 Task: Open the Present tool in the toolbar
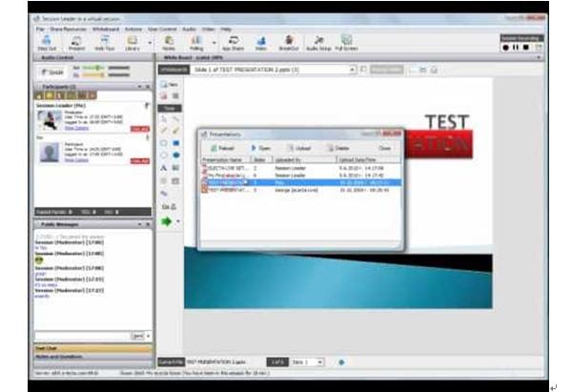tap(76, 43)
